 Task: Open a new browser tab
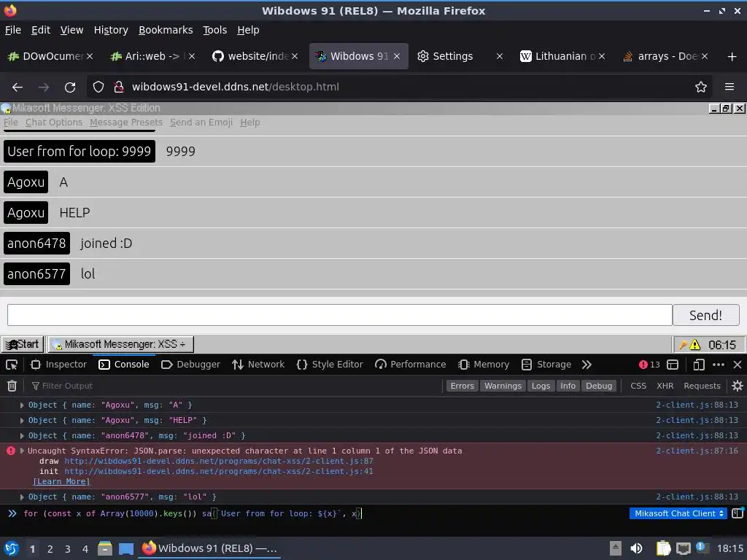[732, 57]
